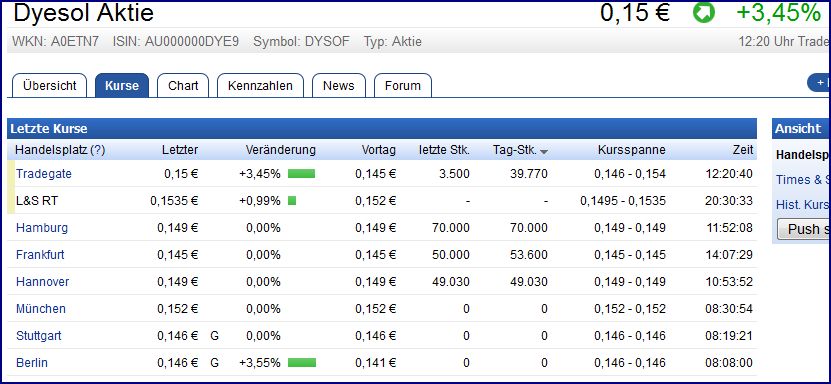Click the green up-arrow trend icon
831x384 pixels.
[704, 13]
